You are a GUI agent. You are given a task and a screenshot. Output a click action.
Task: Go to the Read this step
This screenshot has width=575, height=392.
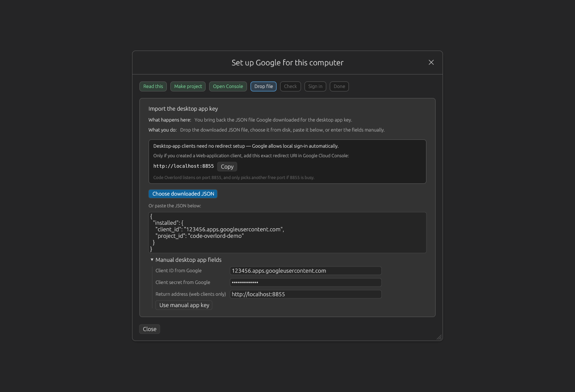pos(153,86)
